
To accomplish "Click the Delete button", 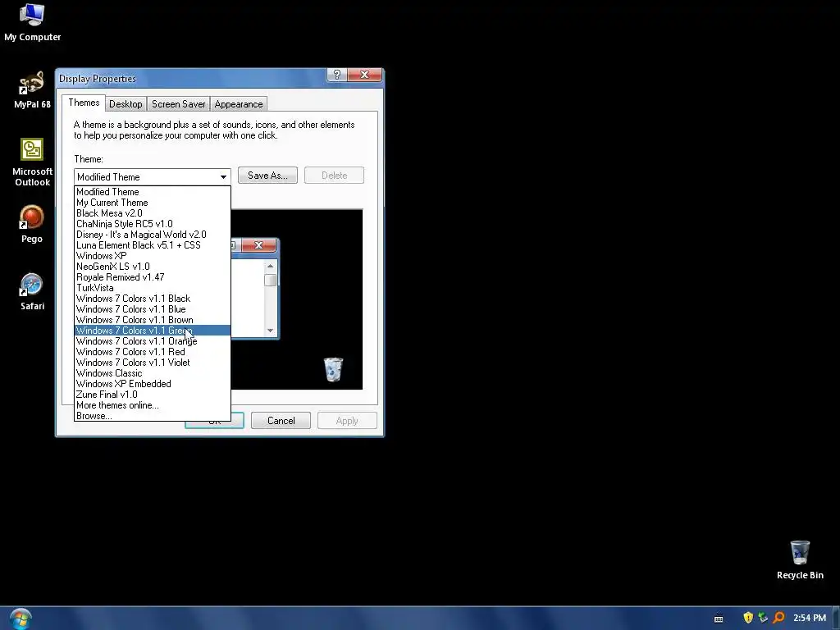I will (x=335, y=176).
